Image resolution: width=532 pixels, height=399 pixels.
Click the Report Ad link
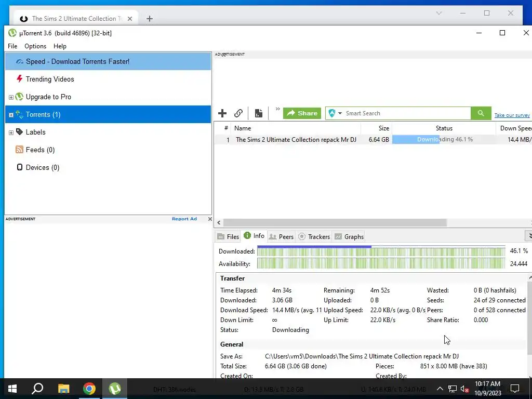coord(184,219)
